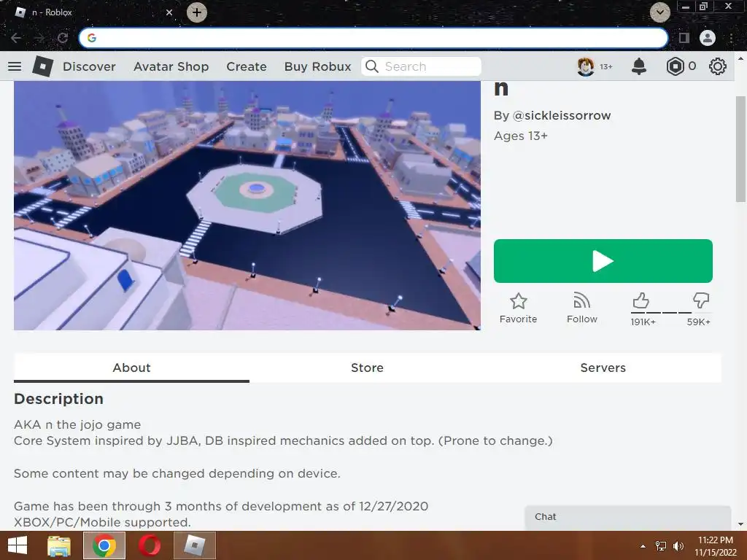Open the Chat panel bar
The height and width of the screenshot is (560, 747).
[628, 518]
